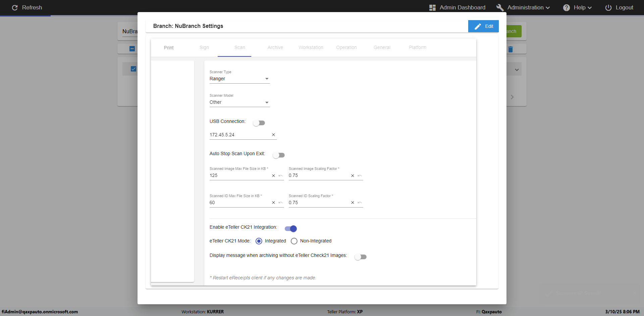Screen dimensions: 644x316
Task: Click the Help question mark icon
Action: point(566,7)
